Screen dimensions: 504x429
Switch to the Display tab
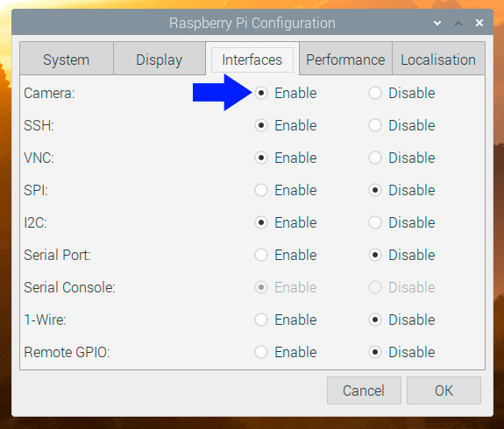coord(160,59)
